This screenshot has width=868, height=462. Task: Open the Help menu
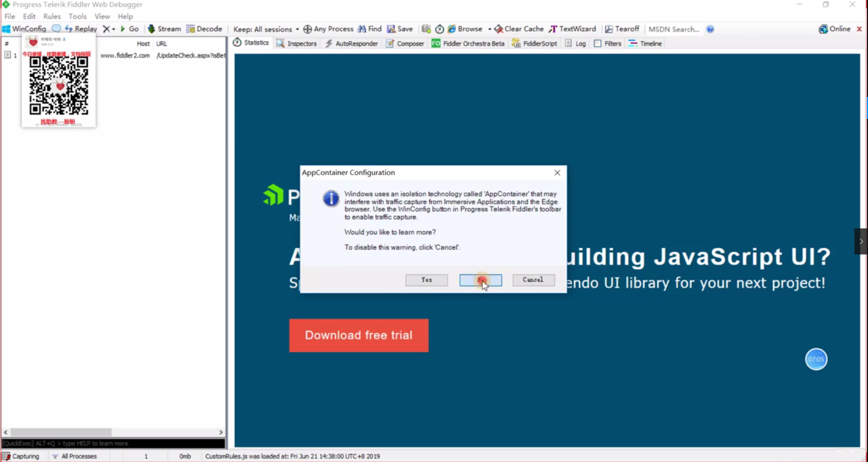tap(125, 16)
